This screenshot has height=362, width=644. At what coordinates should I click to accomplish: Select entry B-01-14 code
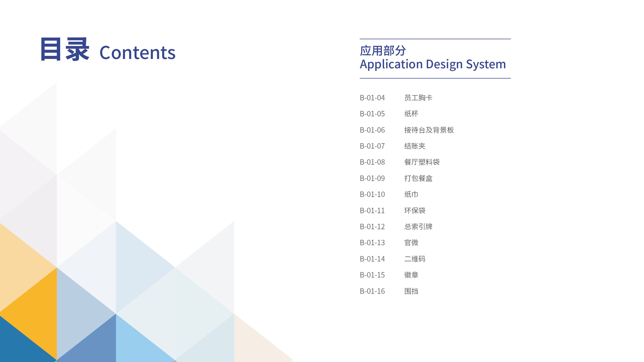(x=372, y=259)
